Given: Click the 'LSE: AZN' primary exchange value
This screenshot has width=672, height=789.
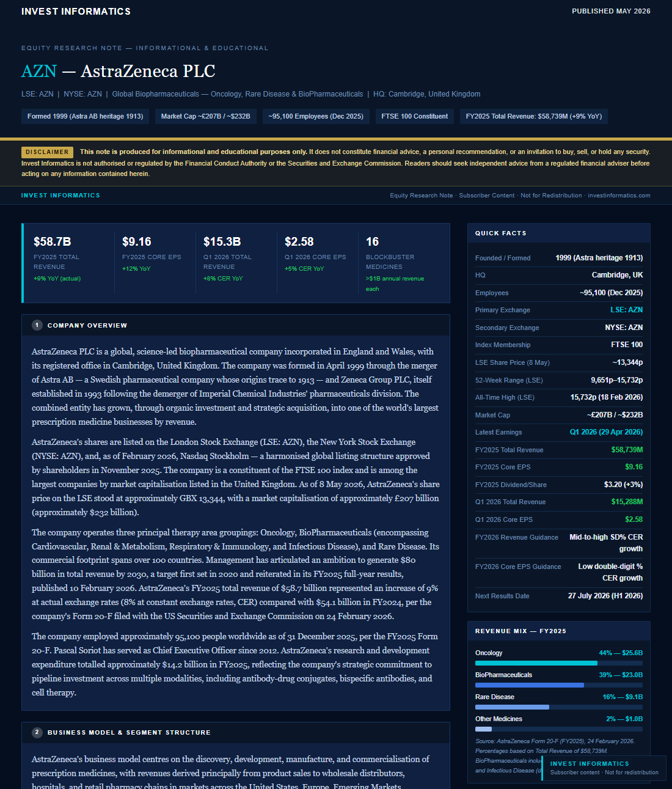Looking at the screenshot, I should pos(627,310).
